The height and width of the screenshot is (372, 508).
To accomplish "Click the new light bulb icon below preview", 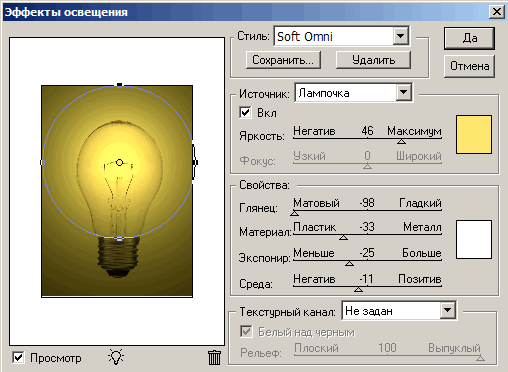I will point(116,357).
